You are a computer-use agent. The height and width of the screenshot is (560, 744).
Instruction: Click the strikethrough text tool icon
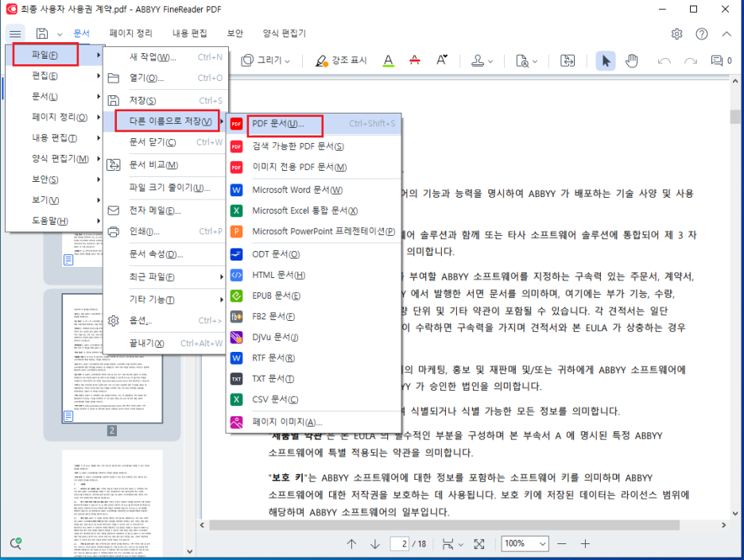[414, 60]
